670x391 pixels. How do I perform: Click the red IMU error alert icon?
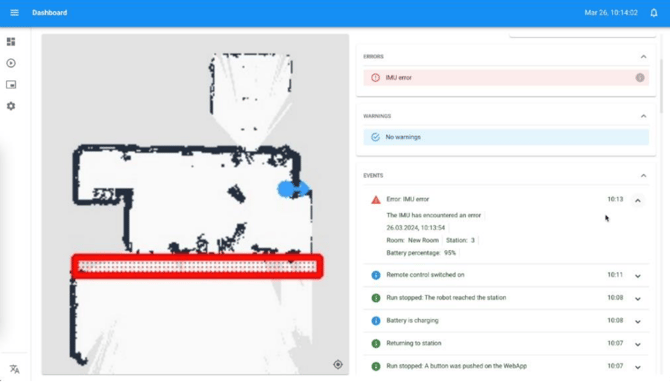[x=375, y=77]
